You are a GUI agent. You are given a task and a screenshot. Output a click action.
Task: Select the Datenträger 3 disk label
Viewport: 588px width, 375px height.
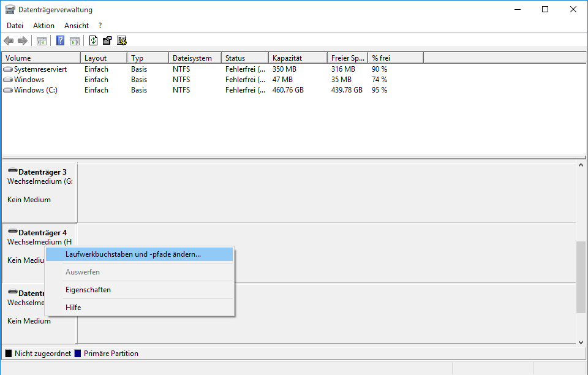click(42, 172)
